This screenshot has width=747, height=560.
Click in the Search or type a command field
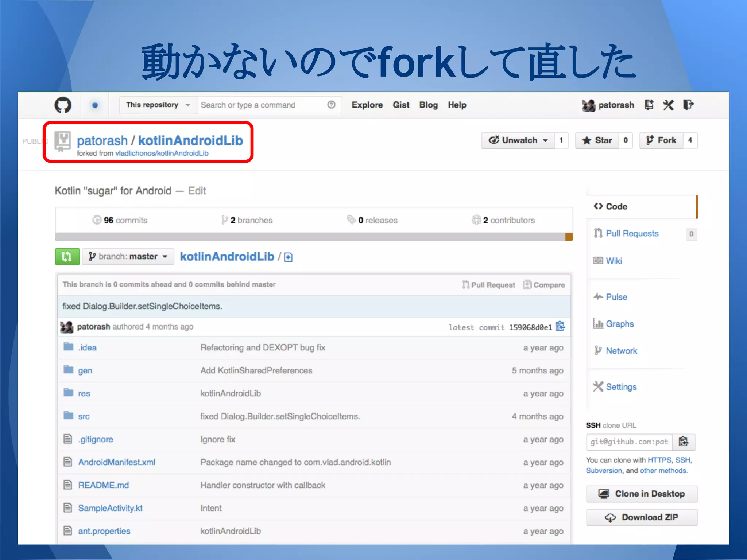point(269,105)
